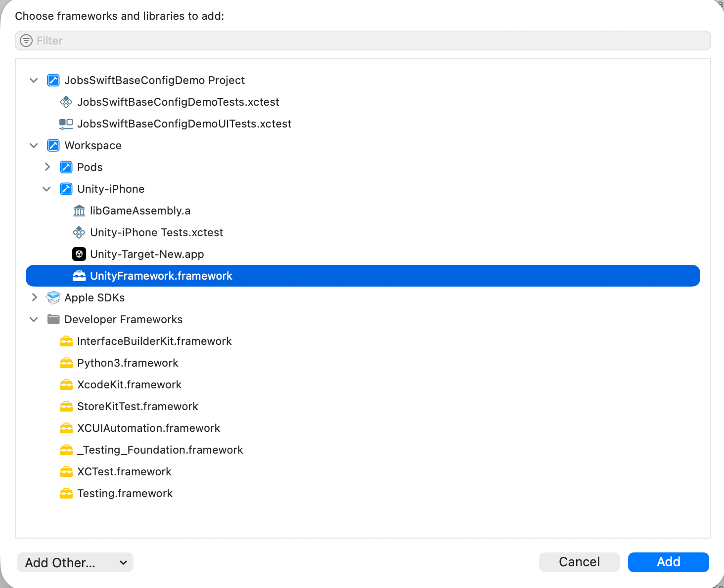Click the StoreKitTest.framework toolbox icon
The height and width of the screenshot is (588, 724).
tap(66, 406)
